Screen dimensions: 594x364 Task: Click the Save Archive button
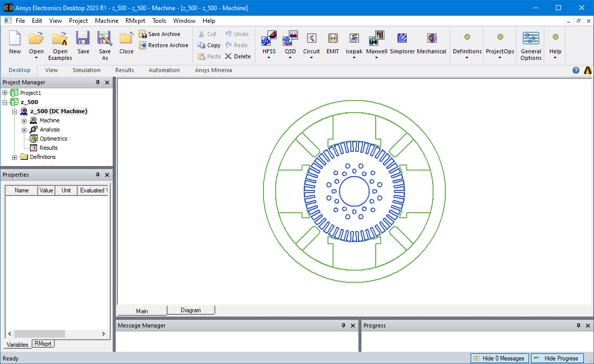159,34
